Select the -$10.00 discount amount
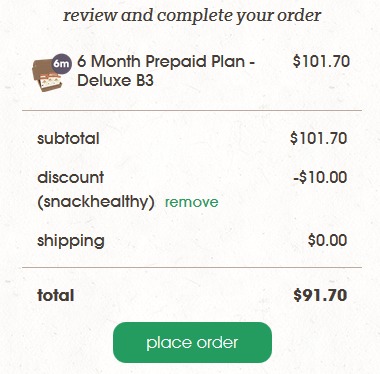 coord(320,177)
